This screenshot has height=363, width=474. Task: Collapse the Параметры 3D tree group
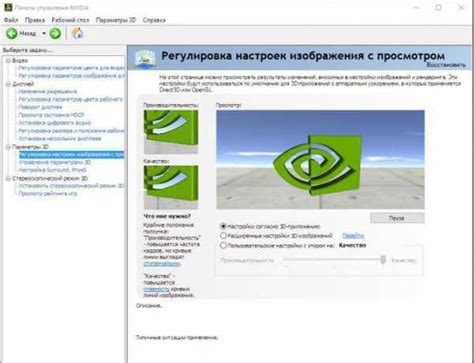8,147
